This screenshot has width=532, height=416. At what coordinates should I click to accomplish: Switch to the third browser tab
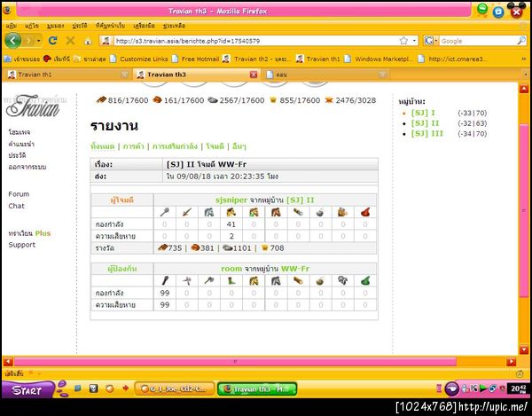pyautogui.click(x=325, y=75)
